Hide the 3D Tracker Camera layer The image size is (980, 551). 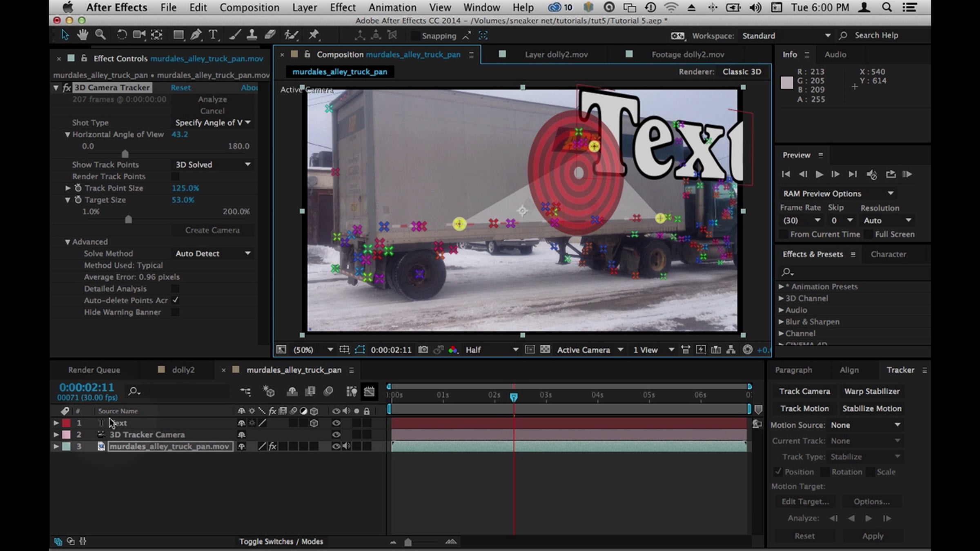pyautogui.click(x=336, y=435)
